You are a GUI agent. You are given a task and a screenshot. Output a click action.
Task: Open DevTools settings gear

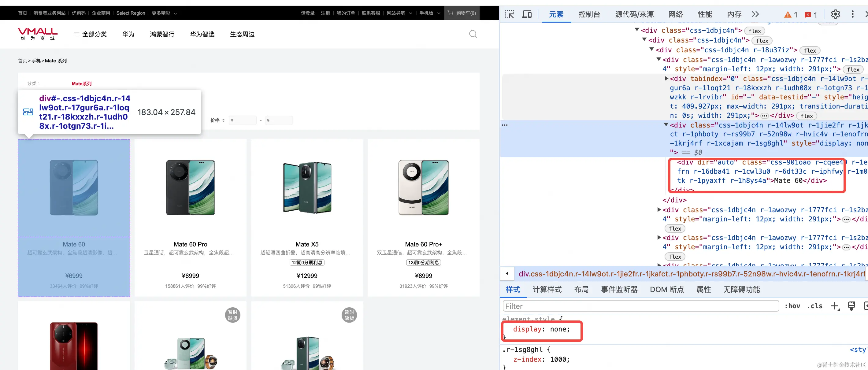(835, 14)
